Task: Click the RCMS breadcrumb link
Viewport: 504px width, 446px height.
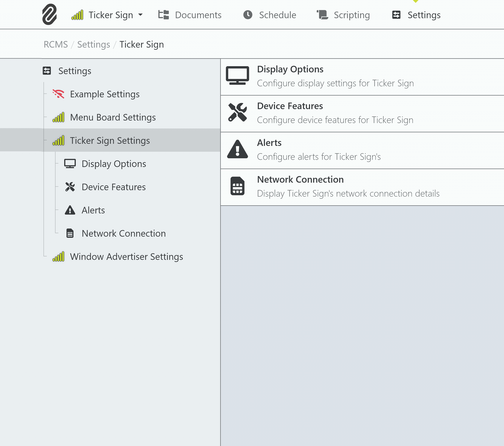Action: click(55, 45)
